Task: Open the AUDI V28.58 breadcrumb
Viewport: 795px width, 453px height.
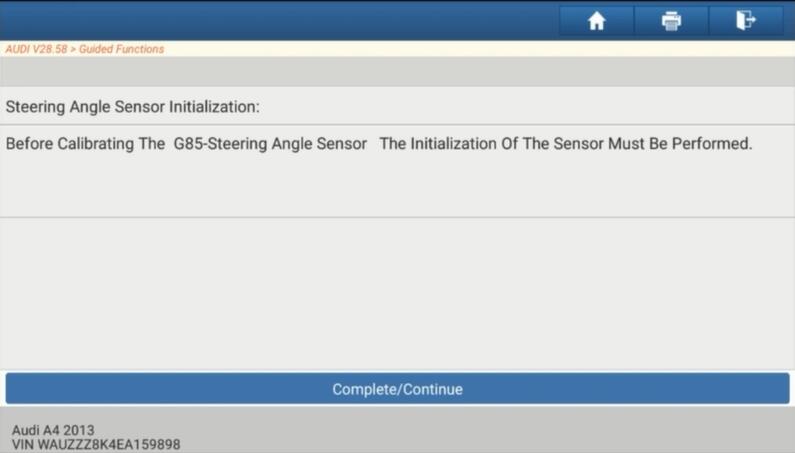Action: coord(36,49)
